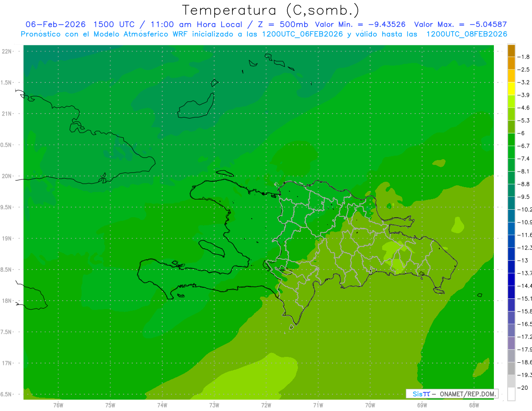
Task: Select the "Z = 500mb" pressure level text
Action: point(282,24)
